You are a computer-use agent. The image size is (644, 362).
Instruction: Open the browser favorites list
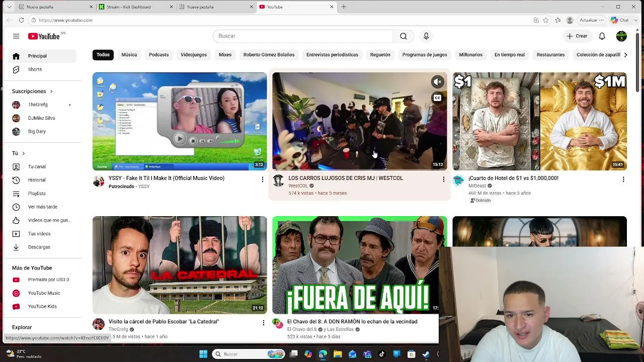click(x=558, y=20)
